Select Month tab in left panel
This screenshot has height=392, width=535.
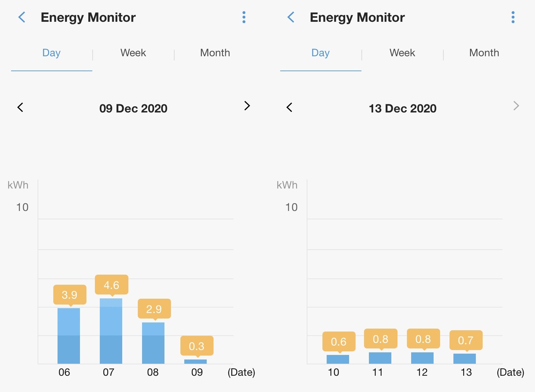215,53
